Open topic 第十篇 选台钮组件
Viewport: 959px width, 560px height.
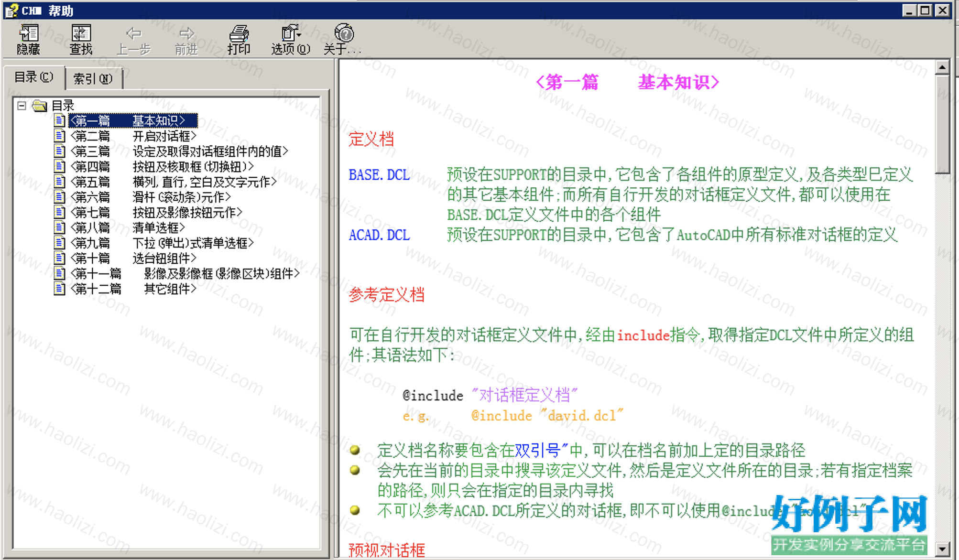tap(133, 258)
